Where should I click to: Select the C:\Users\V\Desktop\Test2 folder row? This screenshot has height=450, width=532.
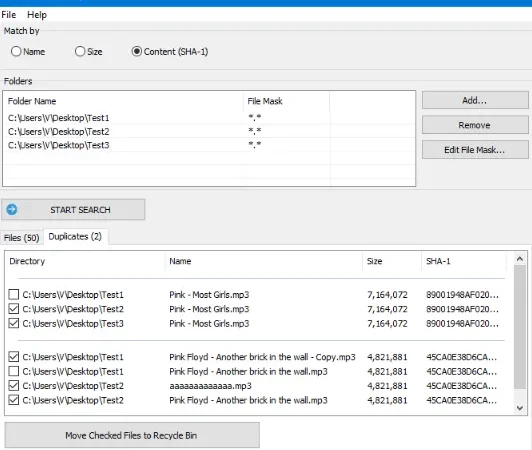pos(209,131)
